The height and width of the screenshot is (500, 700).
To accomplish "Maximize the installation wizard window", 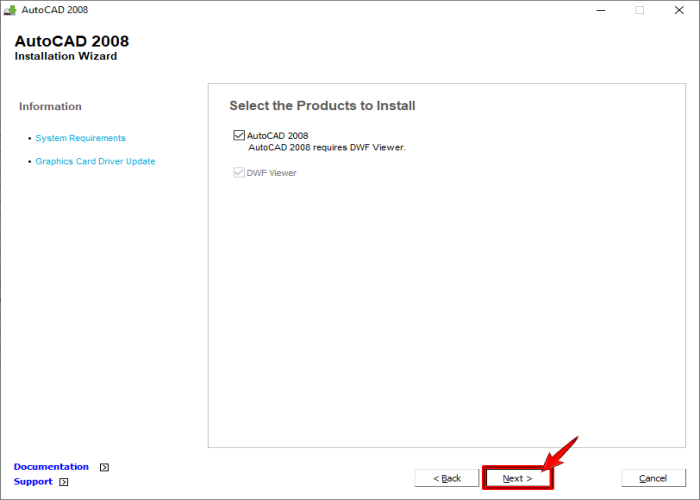I will tap(639, 10).
